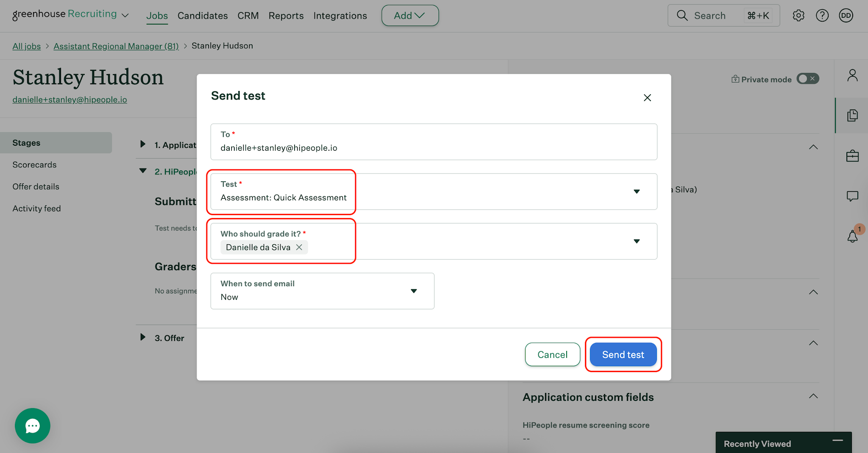Toggle Private mode switch
The image size is (868, 453).
808,79
